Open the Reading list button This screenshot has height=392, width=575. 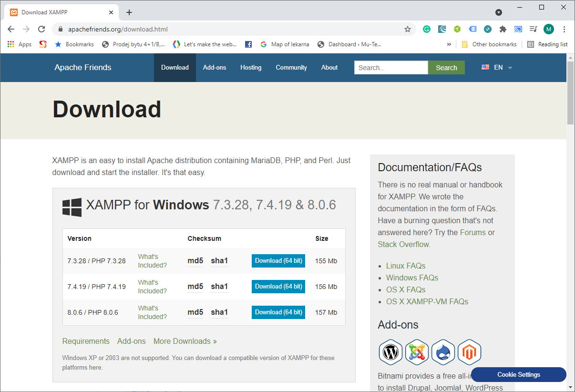click(x=547, y=44)
